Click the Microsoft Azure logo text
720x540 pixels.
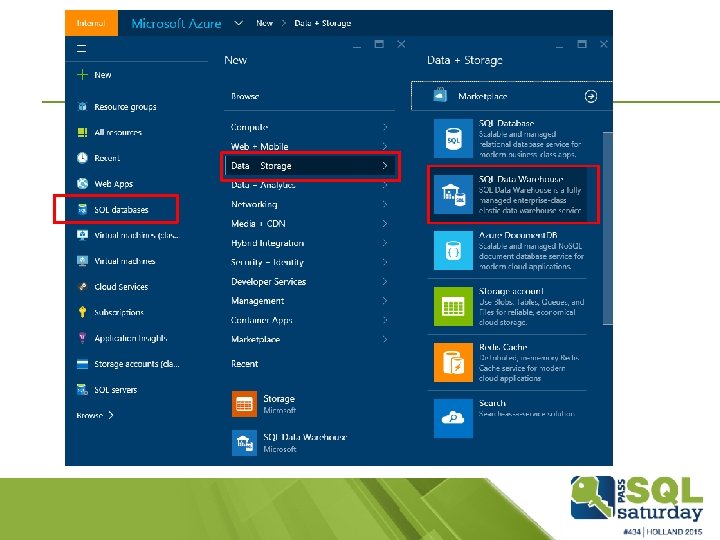pos(176,23)
